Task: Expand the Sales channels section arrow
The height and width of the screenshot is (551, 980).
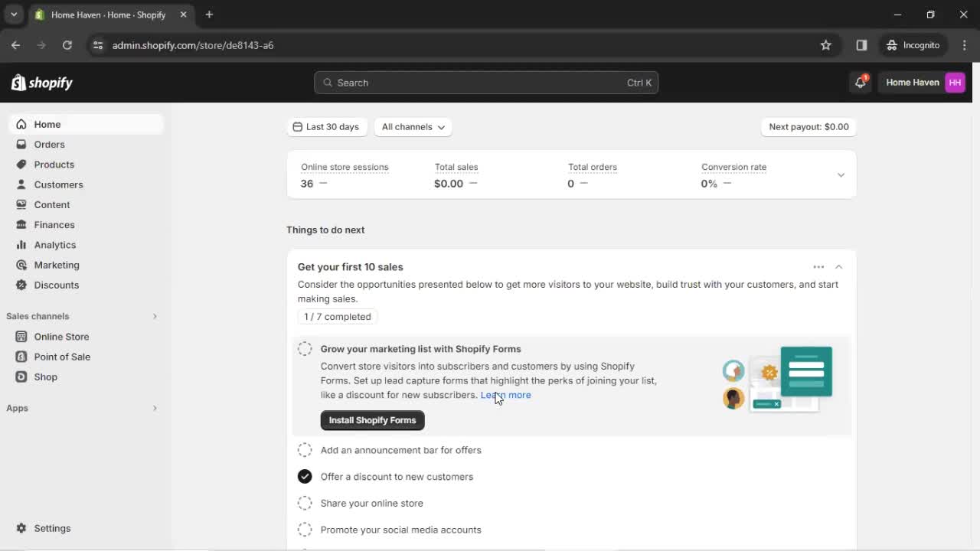Action: [155, 316]
